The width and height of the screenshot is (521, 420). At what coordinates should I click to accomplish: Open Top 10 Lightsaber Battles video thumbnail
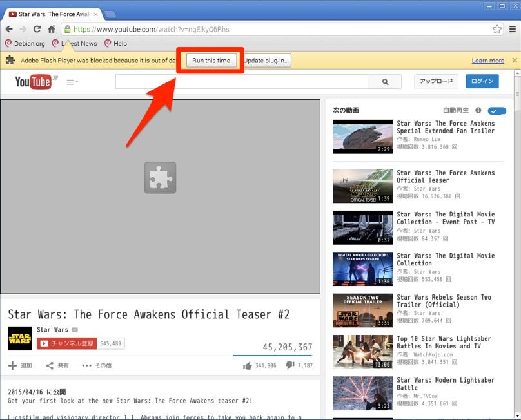(362, 352)
